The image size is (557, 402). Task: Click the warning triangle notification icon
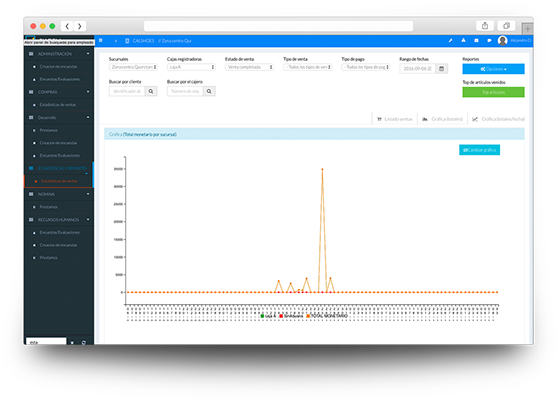464,40
